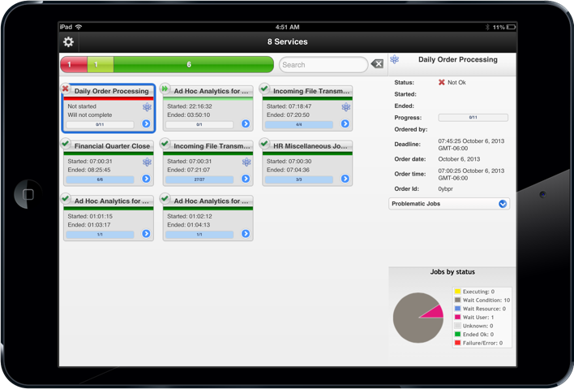Click the Wait User pink swatch in legend
This screenshot has width=574, height=392.
[x=457, y=317]
